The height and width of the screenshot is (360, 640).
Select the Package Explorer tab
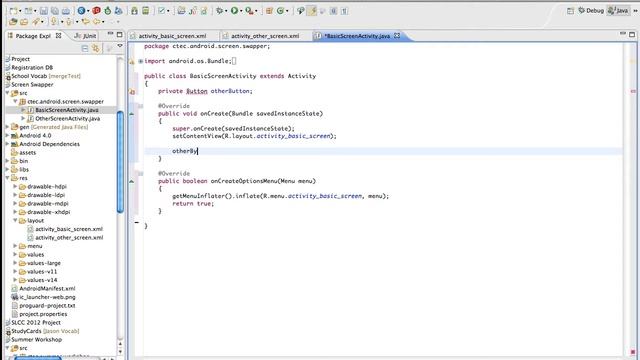click(x=33, y=36)
